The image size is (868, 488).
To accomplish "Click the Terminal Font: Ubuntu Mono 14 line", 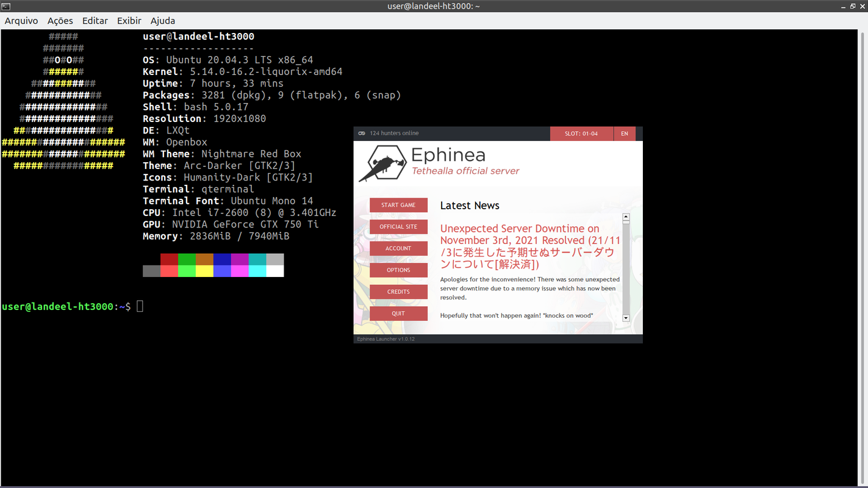I will tap(228, 201).
